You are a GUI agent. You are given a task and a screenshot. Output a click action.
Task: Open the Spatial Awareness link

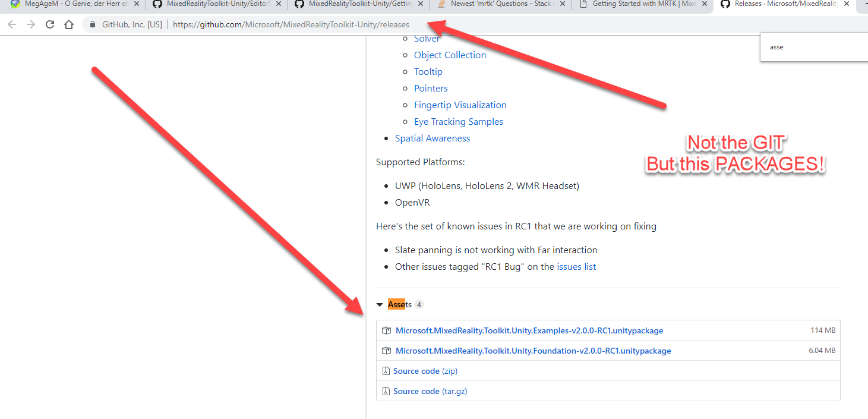(x=433, y=138)
